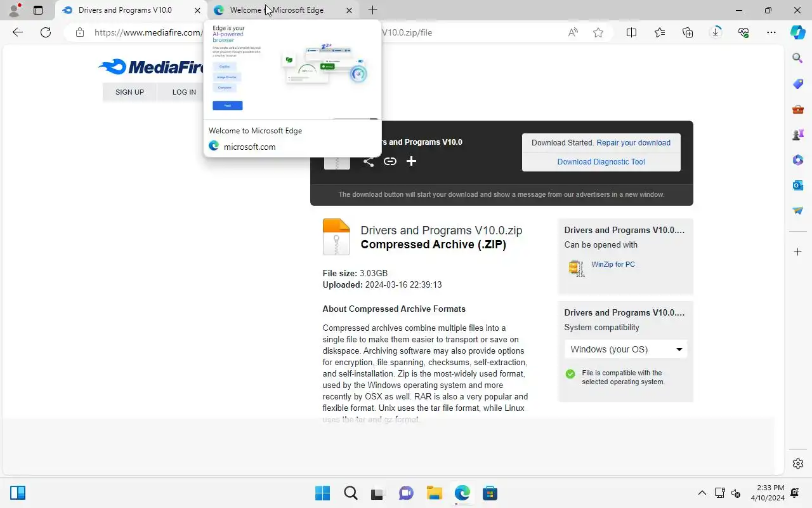
Task: Open sidebar Search icon
Action: pos(798,58)
